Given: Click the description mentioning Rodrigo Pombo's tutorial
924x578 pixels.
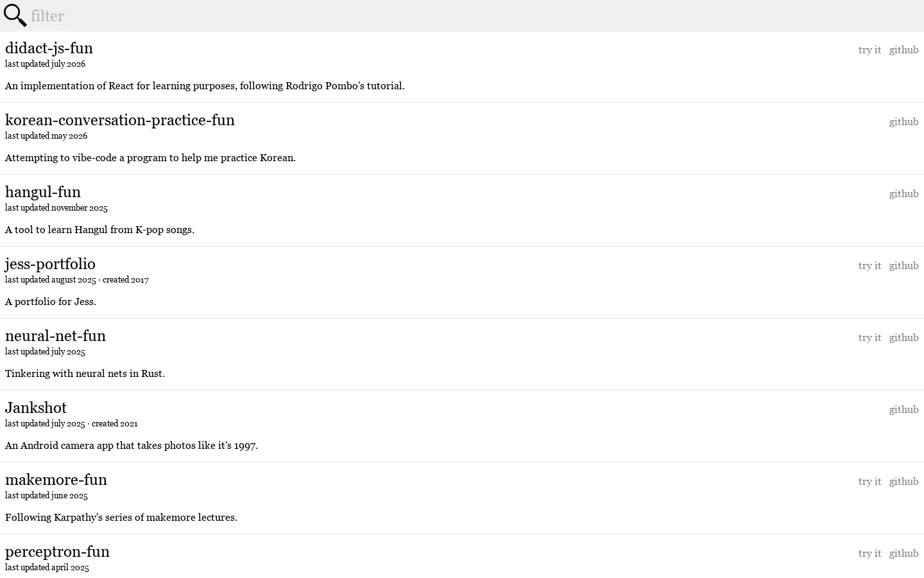Looking at the screenshot, I should [x=205, y=86].
